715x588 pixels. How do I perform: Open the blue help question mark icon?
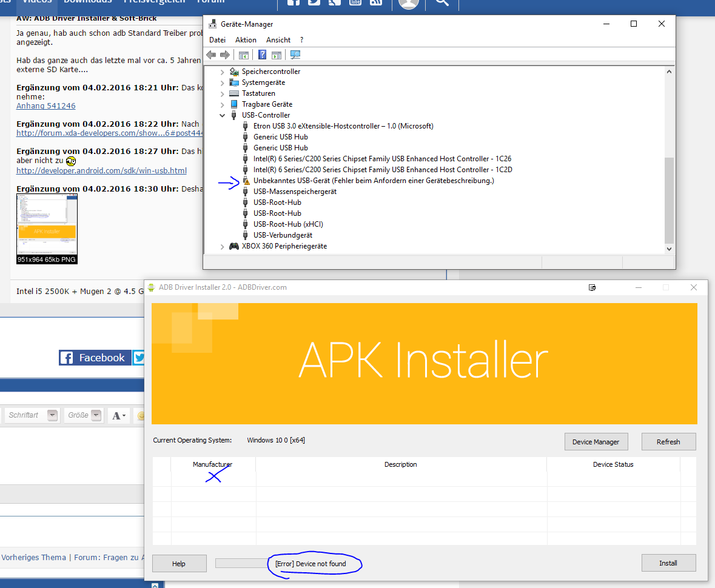tap(262, 55)
